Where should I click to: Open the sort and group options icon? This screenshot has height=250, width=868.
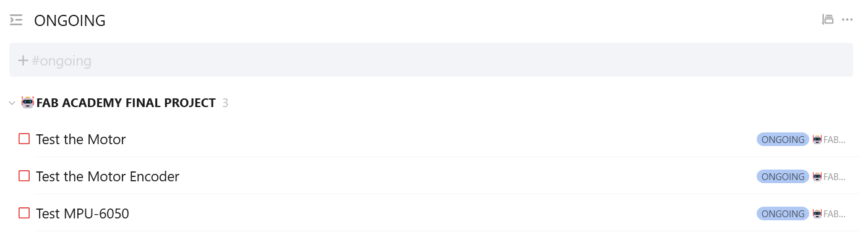[827, 20]
